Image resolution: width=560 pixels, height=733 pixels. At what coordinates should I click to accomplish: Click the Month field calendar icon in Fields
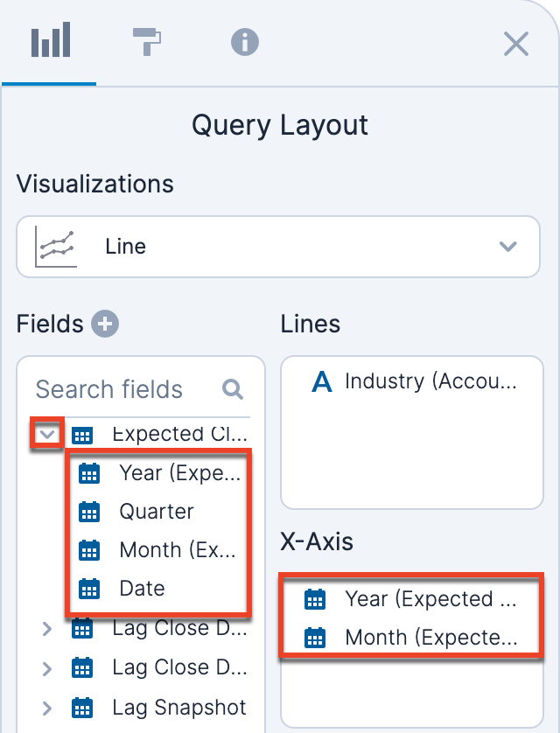89,550
